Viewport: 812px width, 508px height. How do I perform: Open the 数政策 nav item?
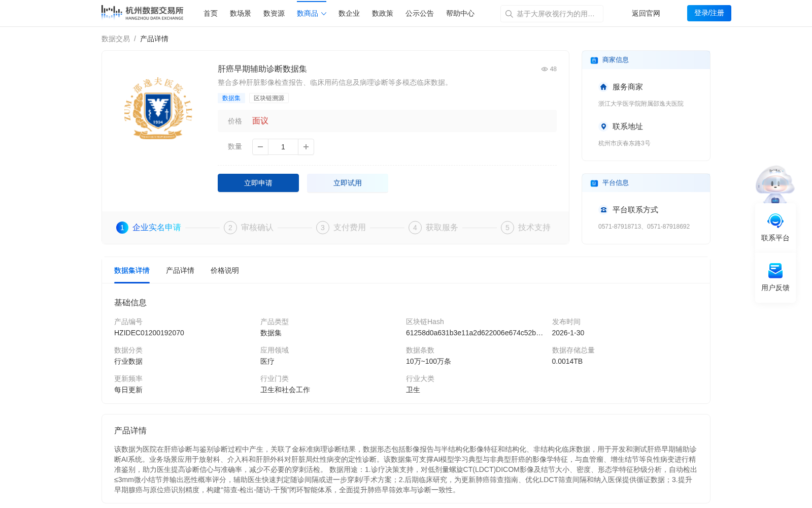click(383, 14)
